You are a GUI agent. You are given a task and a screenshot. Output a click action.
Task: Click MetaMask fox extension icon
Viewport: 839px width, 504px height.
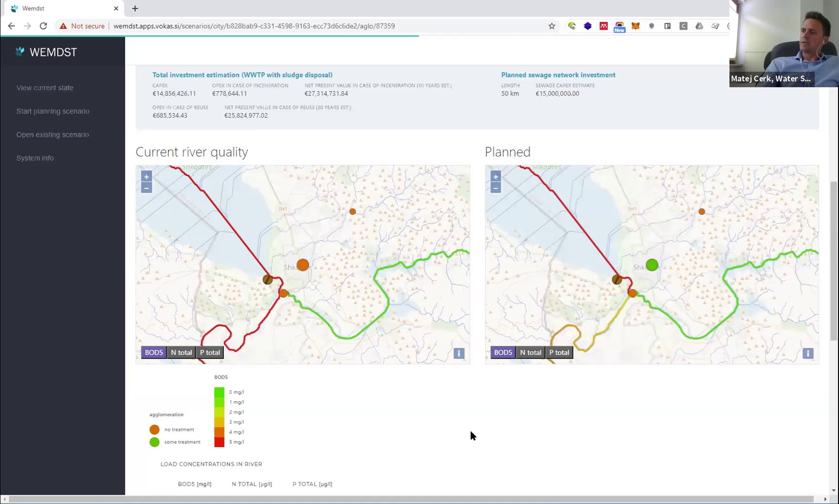coord(635,26)
